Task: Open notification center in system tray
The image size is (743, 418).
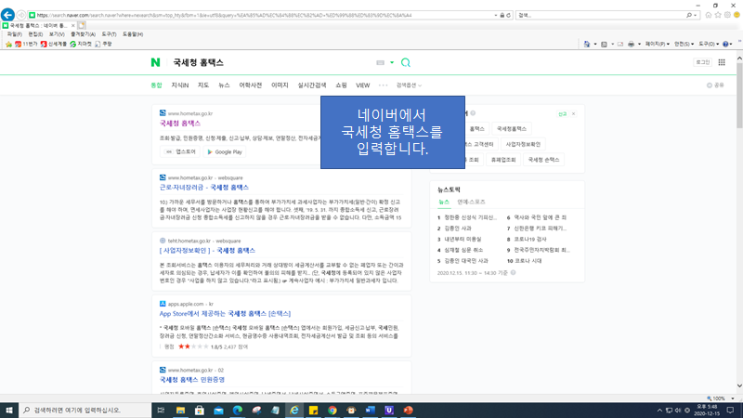Action: click(x=730, y=410)
